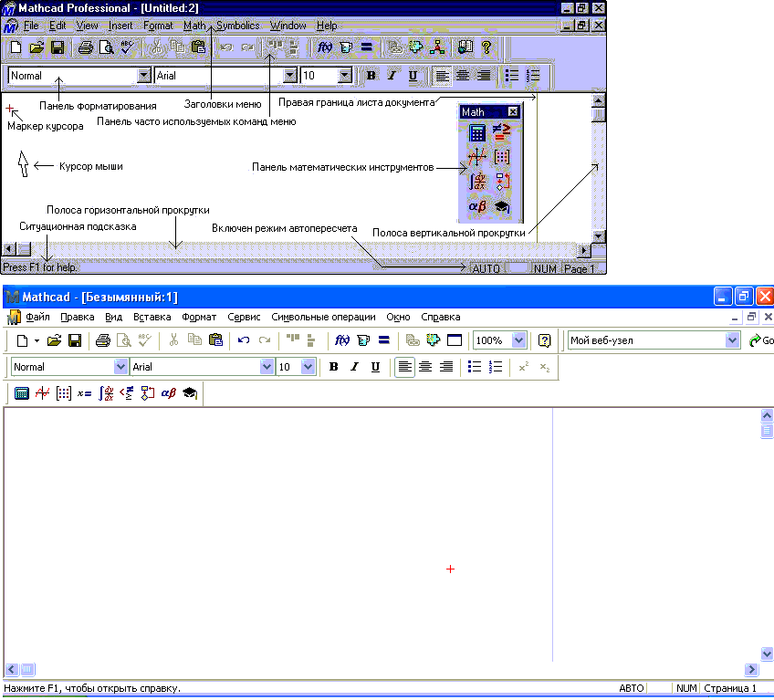Viewport: 774px width, 700px height.
Task: Expand Normal style dropdown in Безымянный:1 window
Action: pyautogui.click(x=120, y=367)
